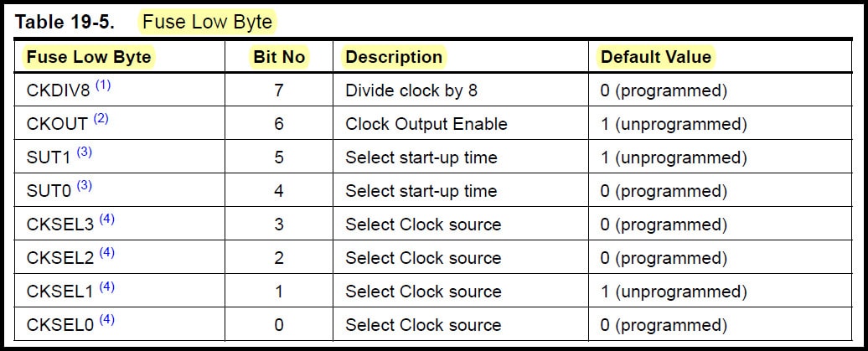Click the 'Description' column header
This screenshot has width=868, height=351.
(x=394, y=57)
